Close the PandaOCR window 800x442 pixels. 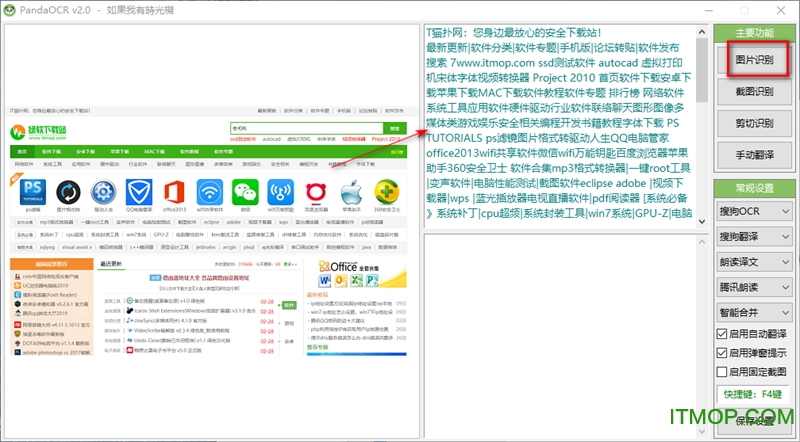click(x=781, y=10)
